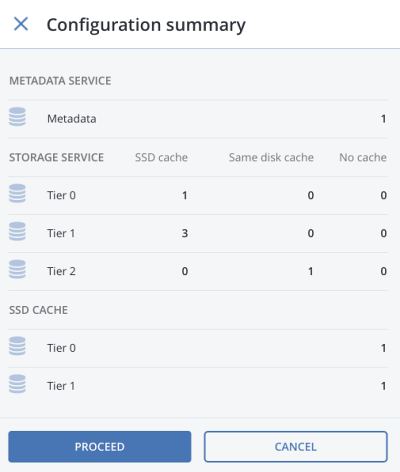Click the Metadata Service section heading
Viewport: 400px width, 472px height.
[x=60, y=81]
